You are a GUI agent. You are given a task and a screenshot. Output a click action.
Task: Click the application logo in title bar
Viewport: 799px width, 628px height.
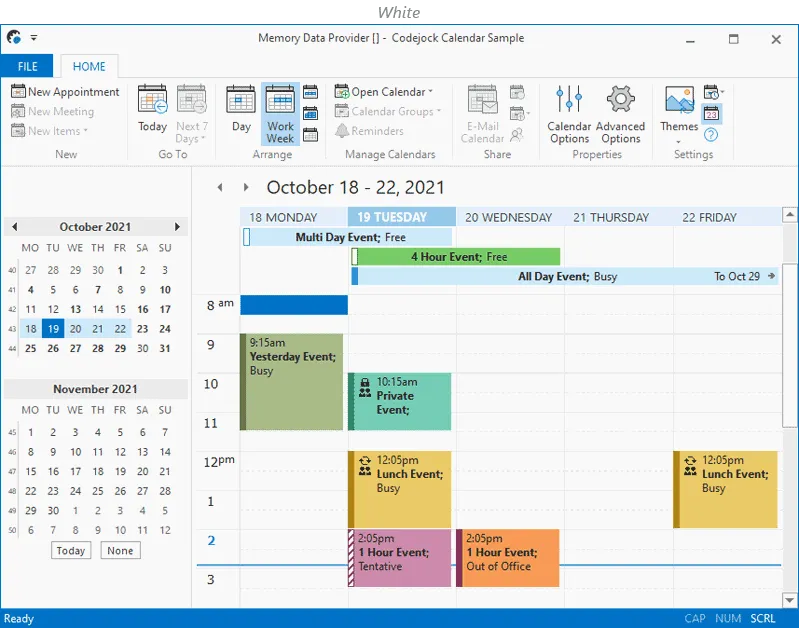(14, 38)
